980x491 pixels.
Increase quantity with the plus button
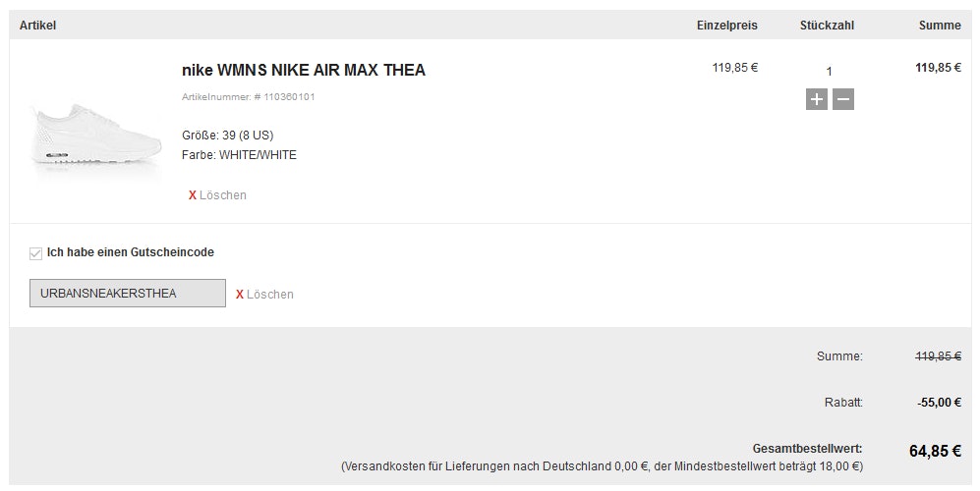[x=816, y=99]
